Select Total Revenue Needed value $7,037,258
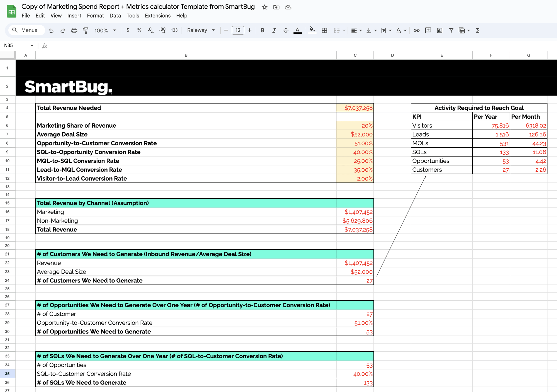557x392 pixels. 355,108
